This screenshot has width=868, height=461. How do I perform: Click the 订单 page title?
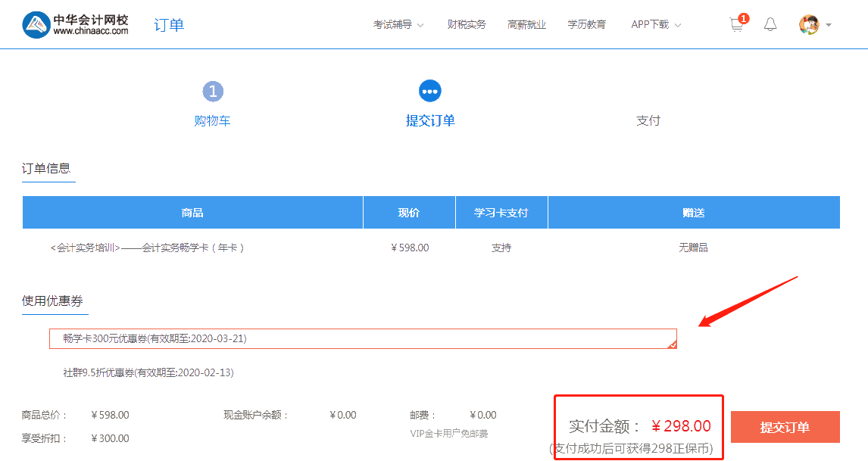[x=169, y=25]
